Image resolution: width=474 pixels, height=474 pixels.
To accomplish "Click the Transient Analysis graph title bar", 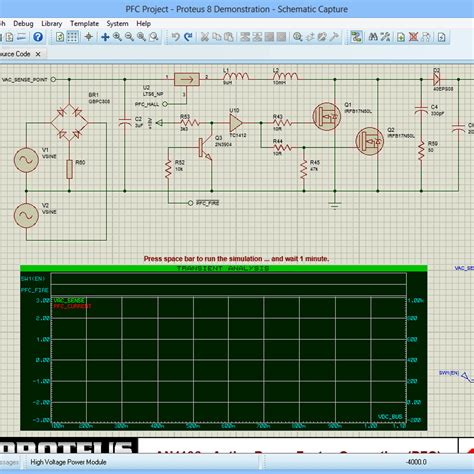I will tap(223, 268).
